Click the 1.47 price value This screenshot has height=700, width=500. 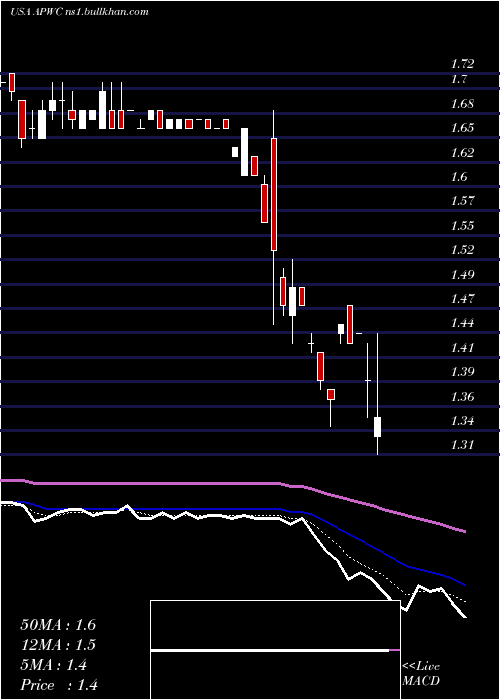[x=462, y=298]
